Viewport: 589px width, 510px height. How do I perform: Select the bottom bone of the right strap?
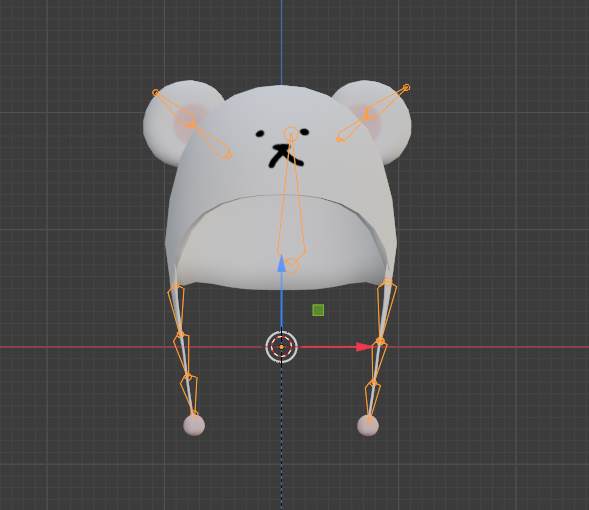(372, 401)
